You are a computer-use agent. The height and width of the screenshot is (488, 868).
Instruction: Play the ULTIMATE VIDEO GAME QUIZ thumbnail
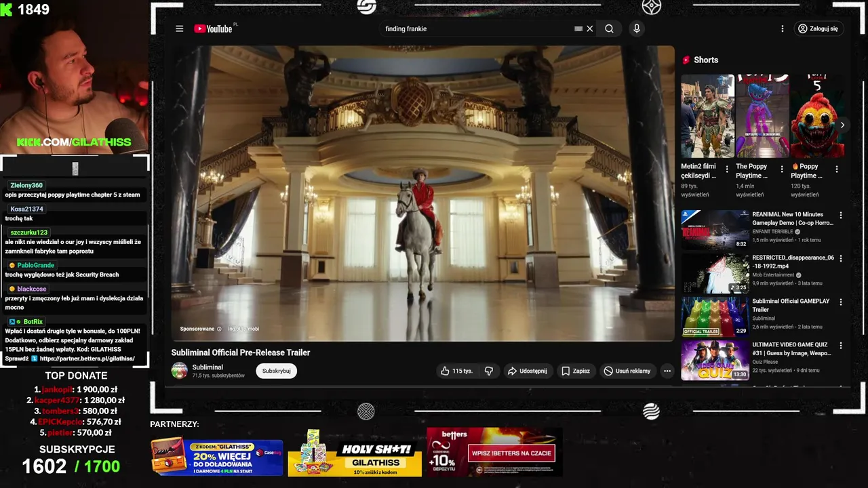pos(715,360)
